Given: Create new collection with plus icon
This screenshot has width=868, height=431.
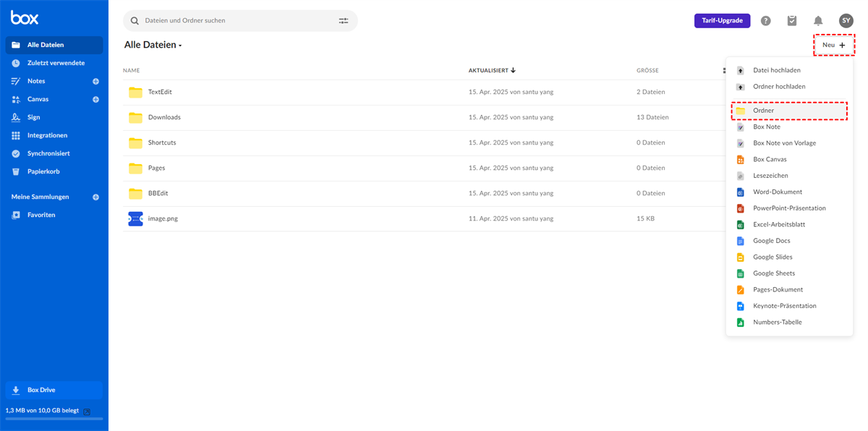Looking at the screenshot, I should tap(95, 197).
